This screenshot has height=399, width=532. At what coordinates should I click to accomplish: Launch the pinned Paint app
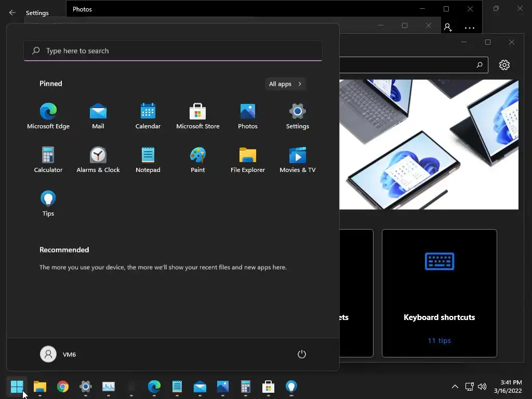click(198, 160)
